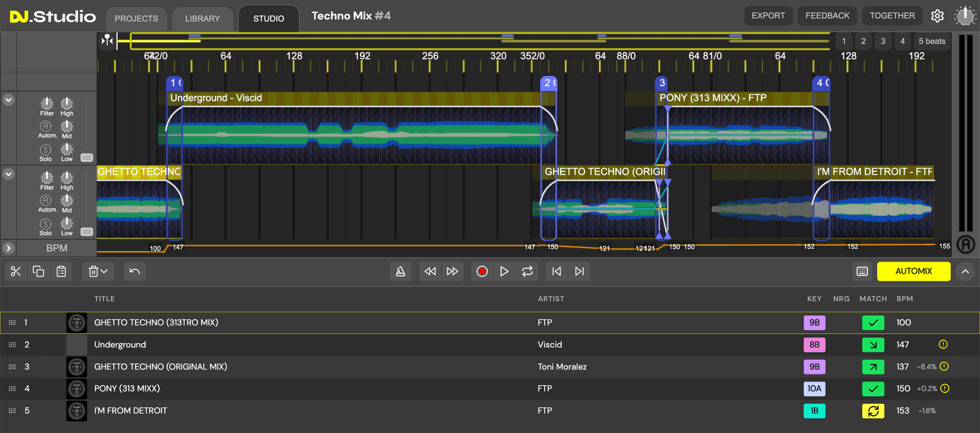Undo the last action
This screenshot has width=980, height=433.
pyautogui.click(x=134, y=272)
